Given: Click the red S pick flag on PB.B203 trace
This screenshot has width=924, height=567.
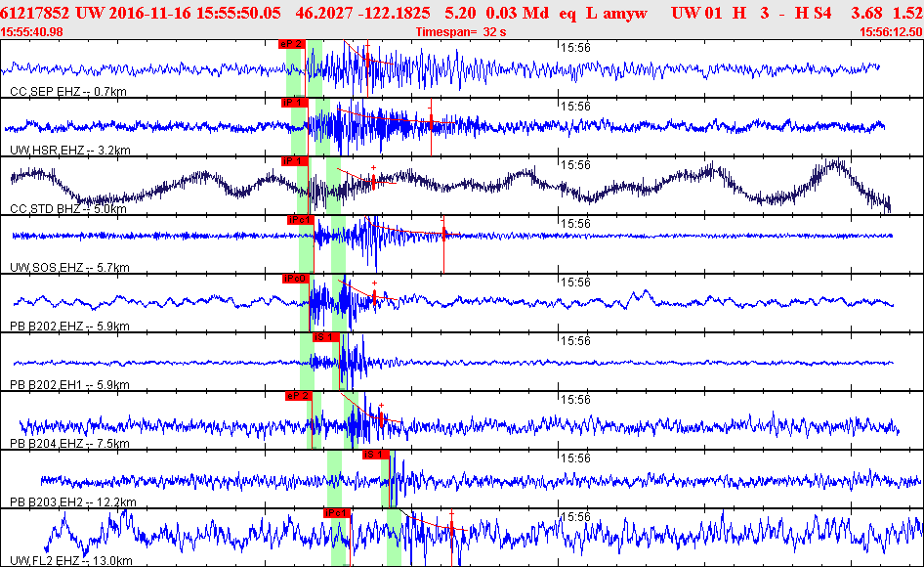Looking at the screenshot, I should coord(375,455).
